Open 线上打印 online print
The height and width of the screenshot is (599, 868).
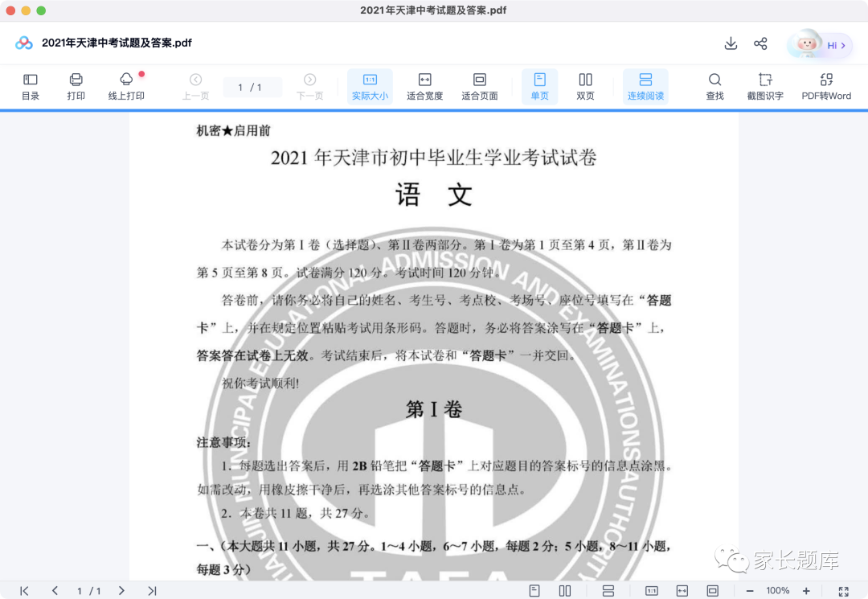[x=126, y=87]
